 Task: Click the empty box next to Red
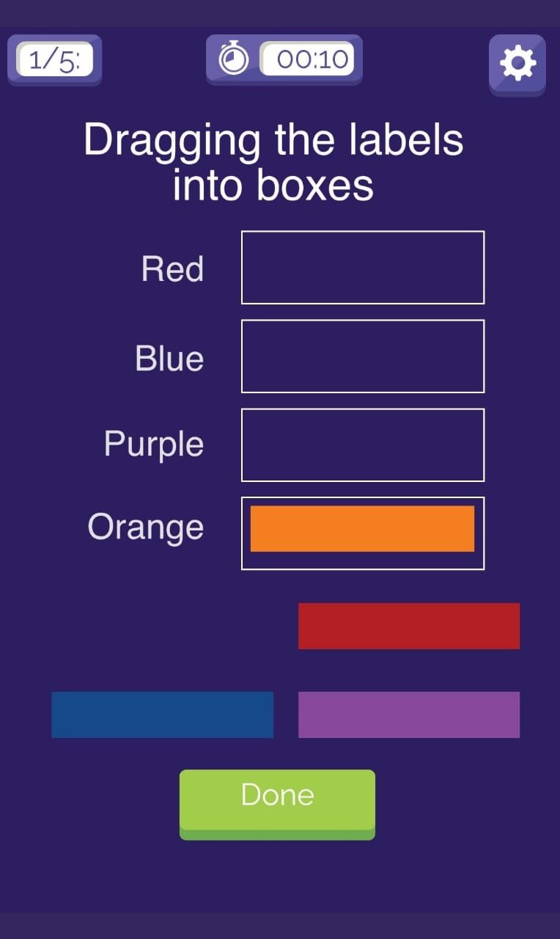tap(363, 267)
